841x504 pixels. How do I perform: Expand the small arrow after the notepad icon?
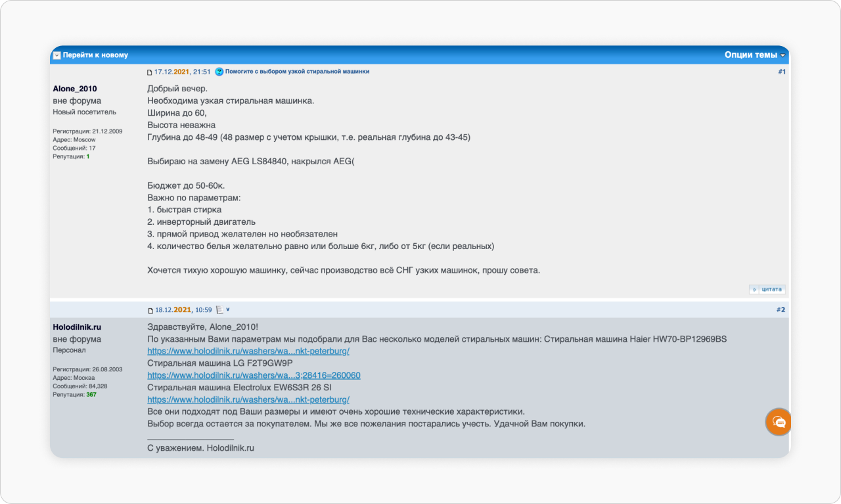click(x=228, y=309)
